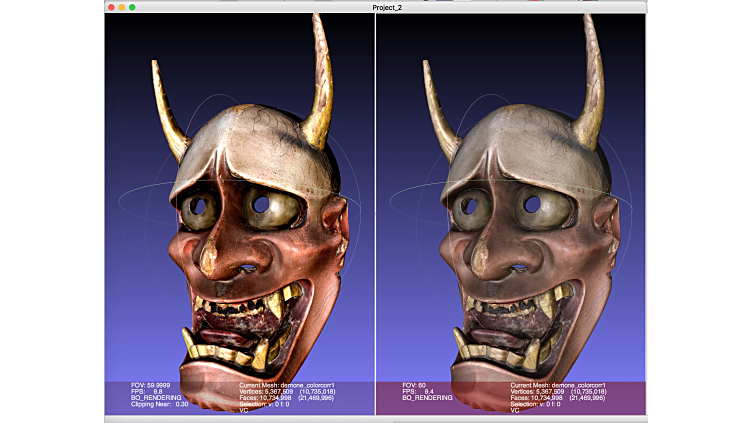Click the vertical divider between the two viewports

(x=375, y=200)
